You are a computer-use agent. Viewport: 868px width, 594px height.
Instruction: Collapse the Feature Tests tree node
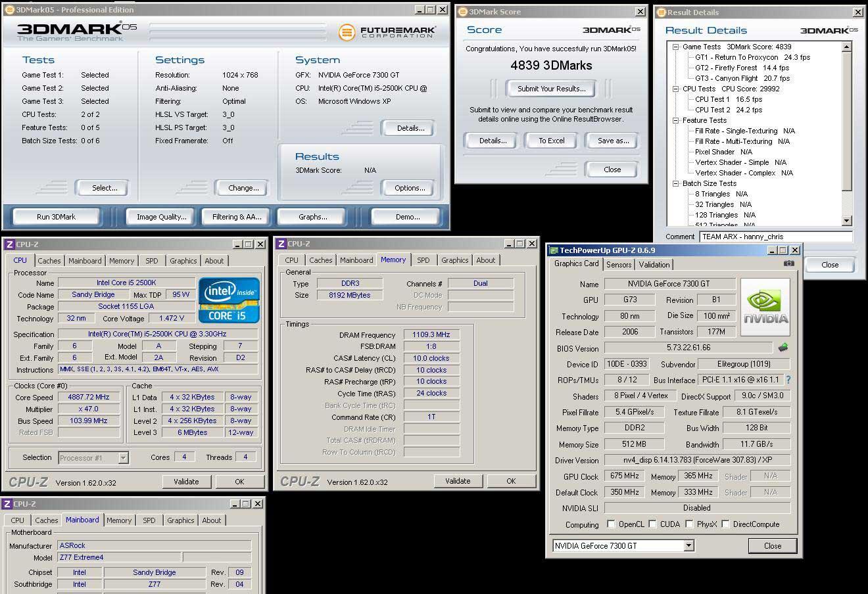[675, 120]
